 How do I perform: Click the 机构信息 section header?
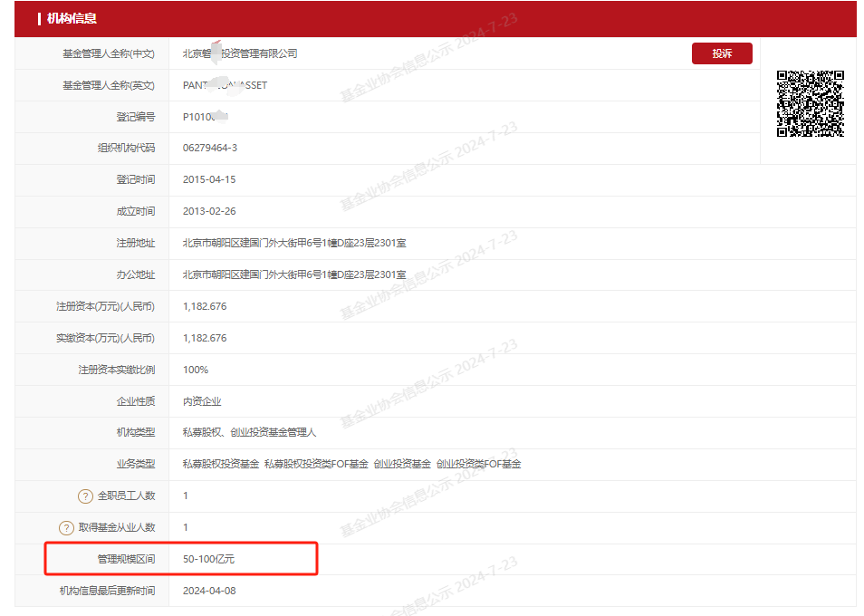[x=72, y=18]
